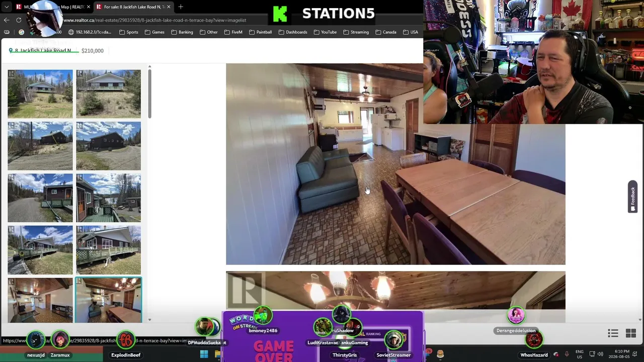644x362 pixels.
Task: Open the Windows Start menu
Action: 204,354
